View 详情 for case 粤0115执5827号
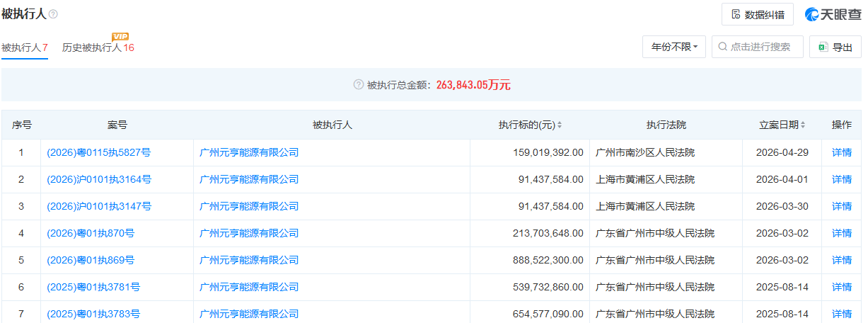 click(842, 152)
